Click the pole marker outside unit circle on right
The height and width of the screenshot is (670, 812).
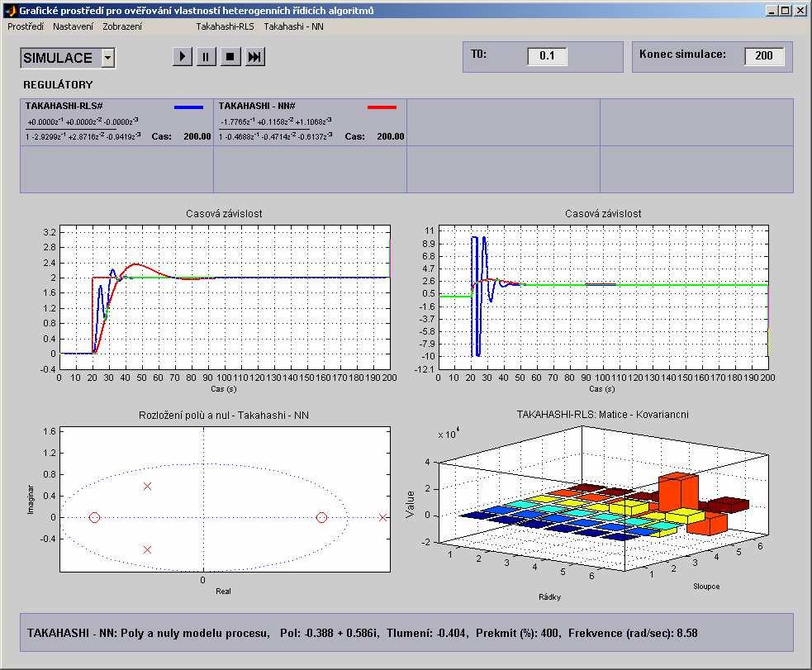click(382, 517)
